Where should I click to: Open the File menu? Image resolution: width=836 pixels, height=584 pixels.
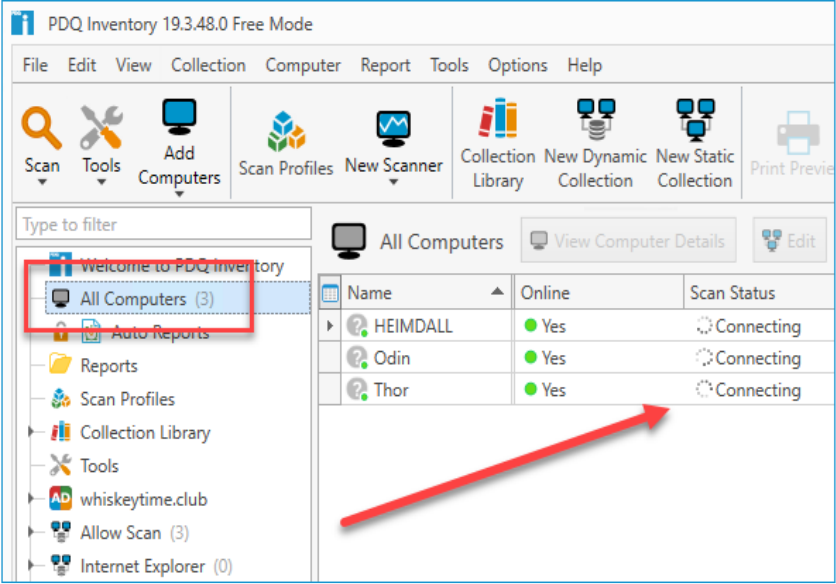(x=35, y=65)
